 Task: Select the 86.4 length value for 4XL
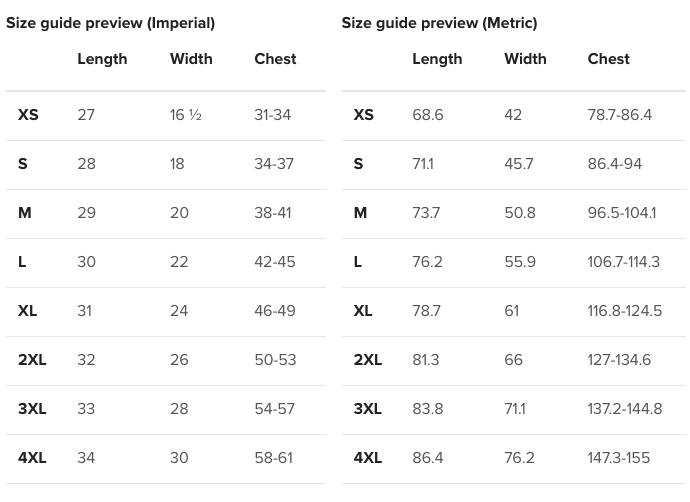(x=427, y=458)
